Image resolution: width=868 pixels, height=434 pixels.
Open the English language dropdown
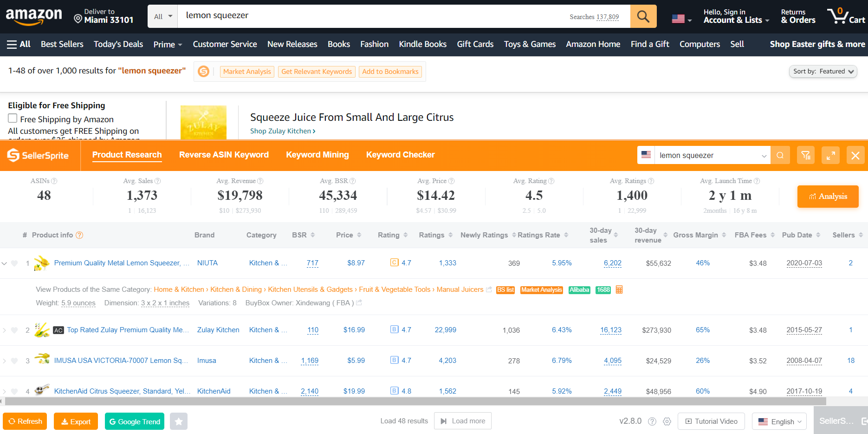point(780,421)
